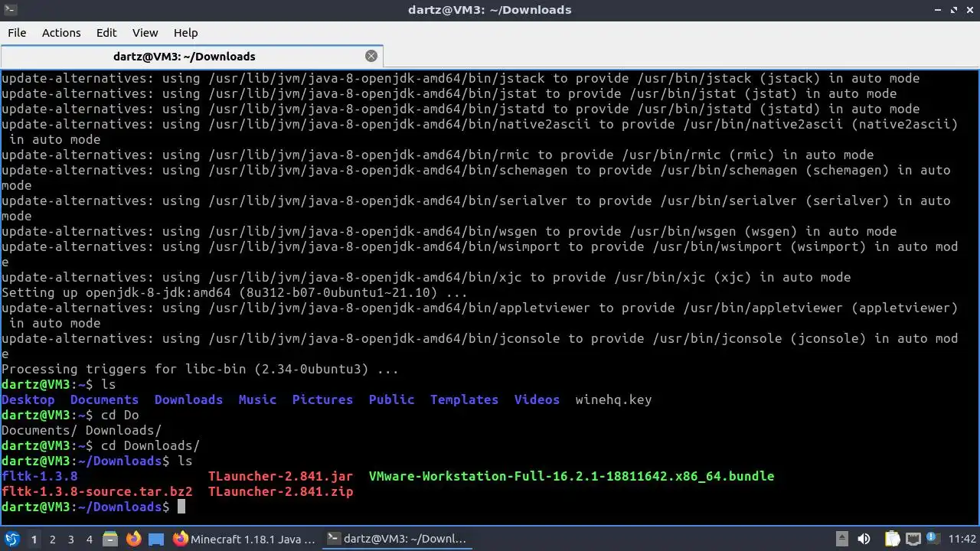Click the VMware-Workstation-Full bundle file name
The width and height of the screenshot is (980, 551).
click(x=571, y=476)
